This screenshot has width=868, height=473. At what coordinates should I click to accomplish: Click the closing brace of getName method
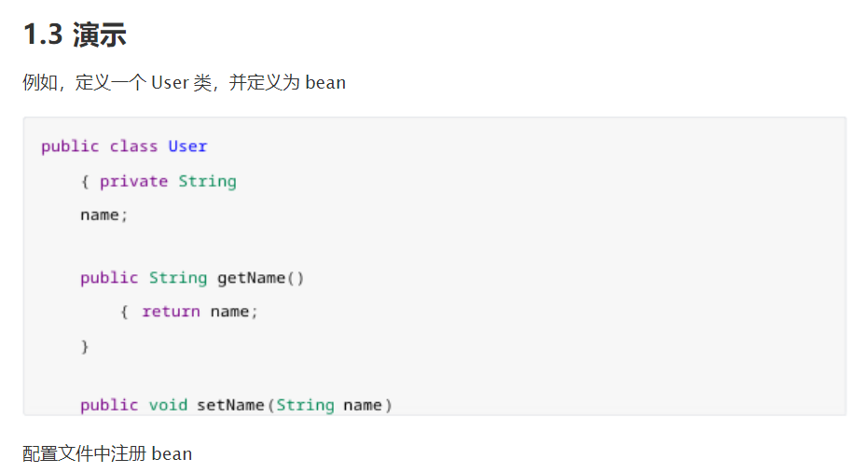(x=85, y=346)
